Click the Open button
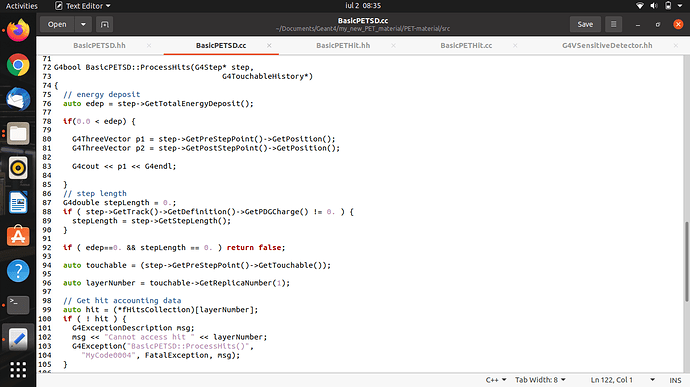Screen dimensions: 690x387 point(57,24)
